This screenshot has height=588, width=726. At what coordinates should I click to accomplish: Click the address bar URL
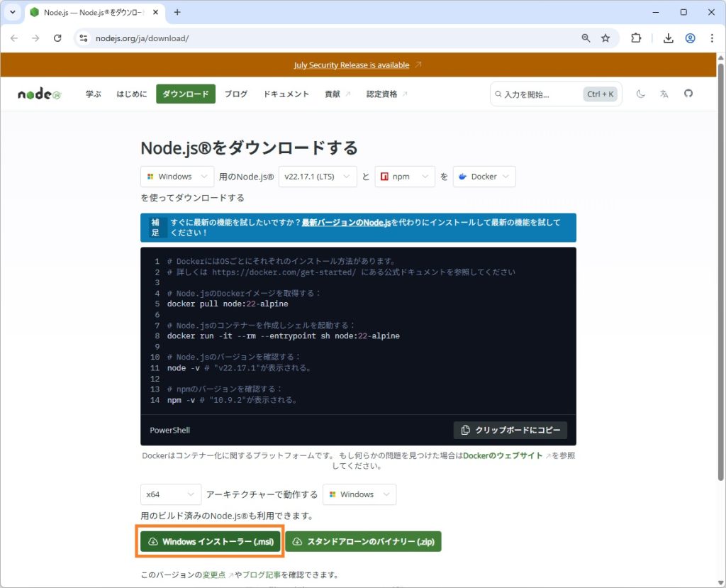click(x=142, y=38)
